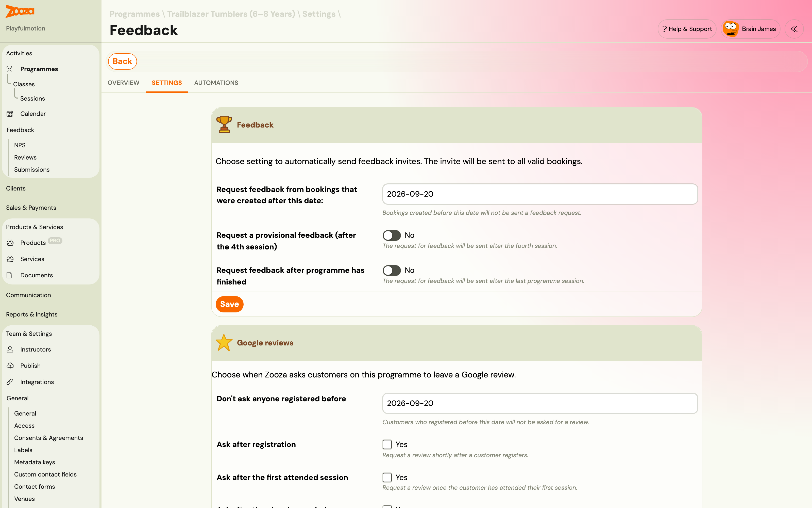
Task: Open Metadata keys settings
Action: [x=35, y=462]
